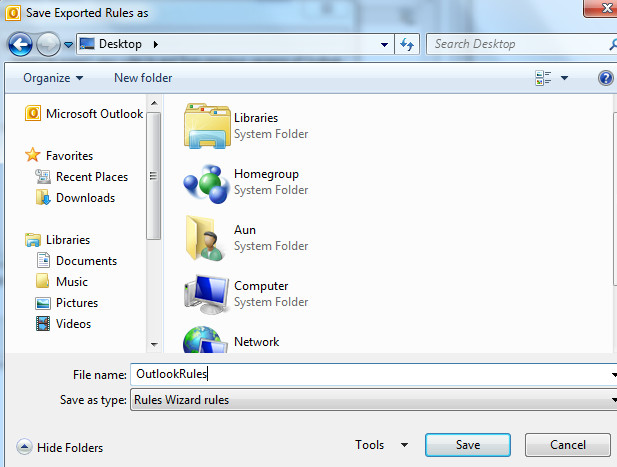Screen dimensions: 617x467
Task: Open the Videos library
Action: tap(73, 323)
